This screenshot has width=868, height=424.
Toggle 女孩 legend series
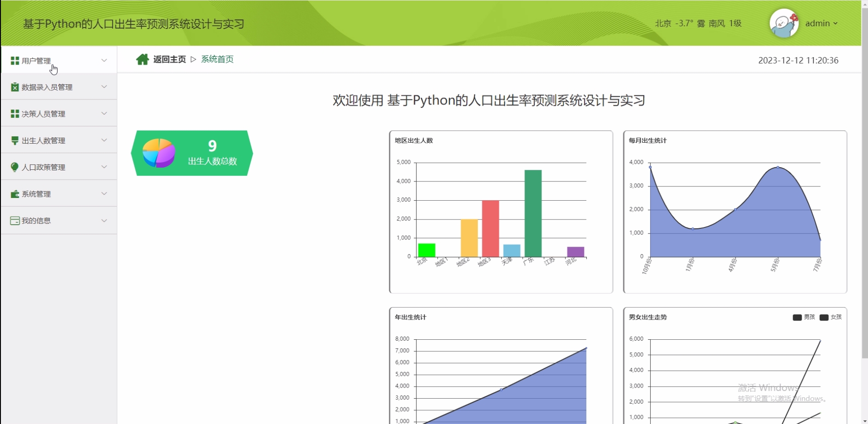coord(831,317)
